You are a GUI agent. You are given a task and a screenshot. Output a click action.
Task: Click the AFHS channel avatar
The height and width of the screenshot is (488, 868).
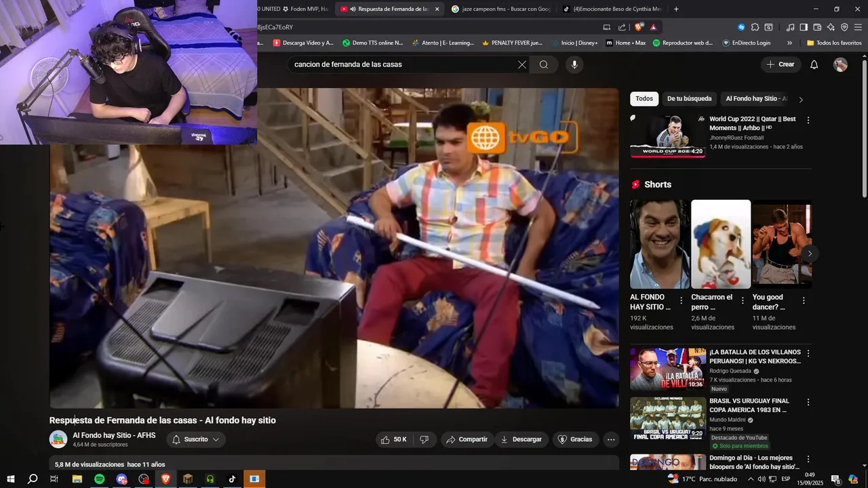[x=58, y=439]
